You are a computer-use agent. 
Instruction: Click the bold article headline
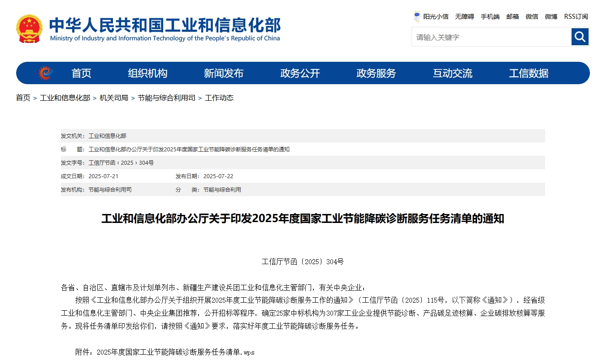(x=303, y=219)
